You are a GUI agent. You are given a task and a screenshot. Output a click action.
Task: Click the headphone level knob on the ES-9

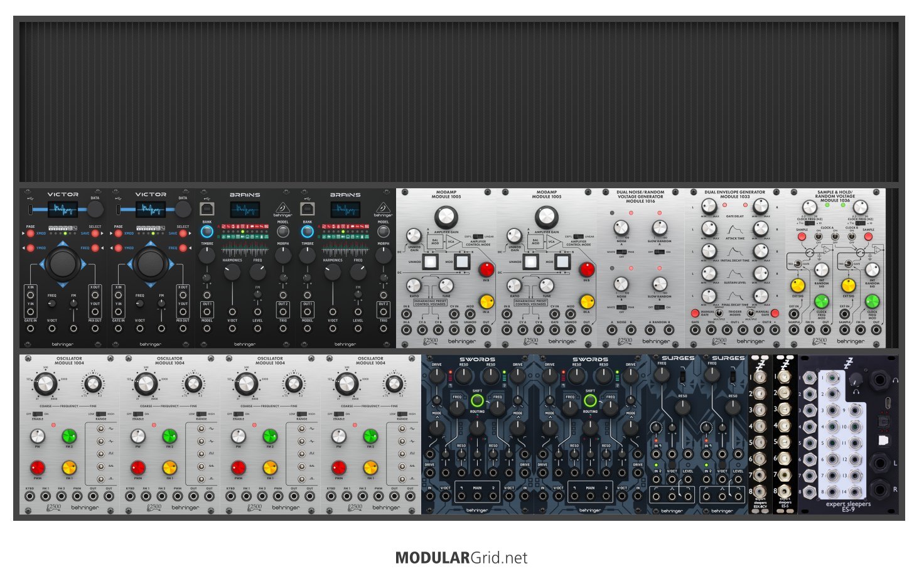(x=855, y=379)
